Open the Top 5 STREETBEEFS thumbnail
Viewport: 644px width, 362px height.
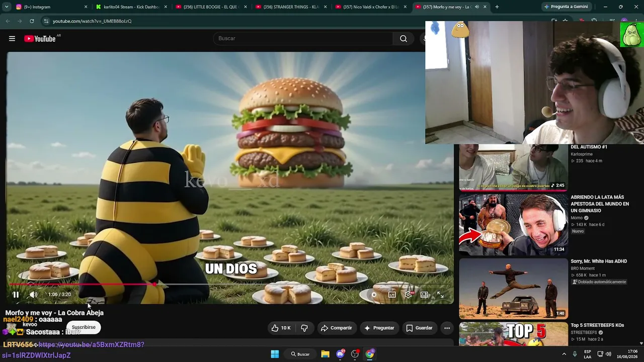click(513, 334)
